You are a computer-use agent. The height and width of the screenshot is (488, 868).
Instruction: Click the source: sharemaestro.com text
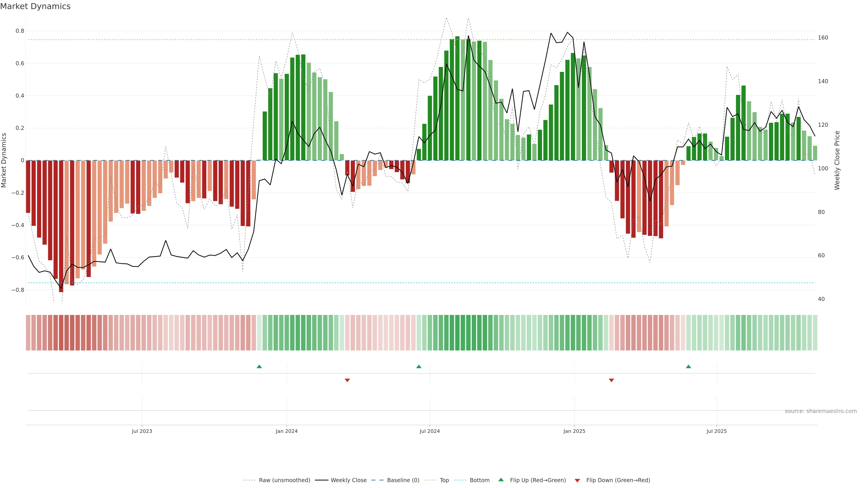pos(821,411)
